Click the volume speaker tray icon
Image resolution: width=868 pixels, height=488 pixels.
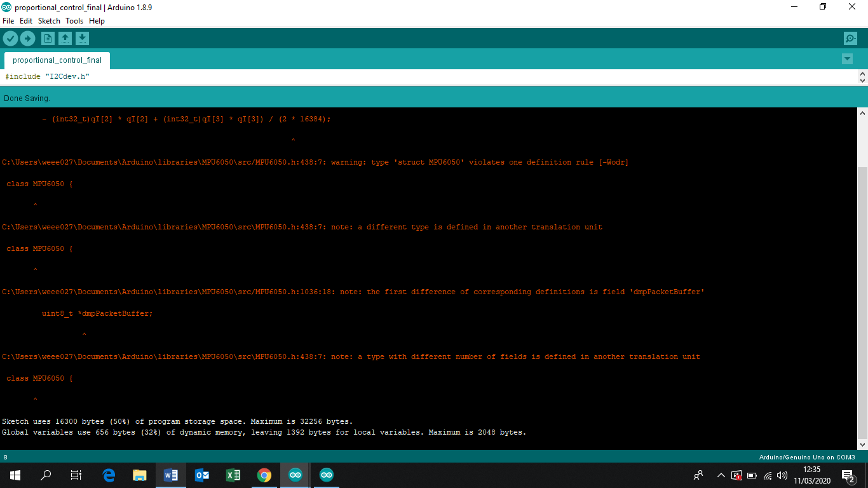click(x=782, y=475)
